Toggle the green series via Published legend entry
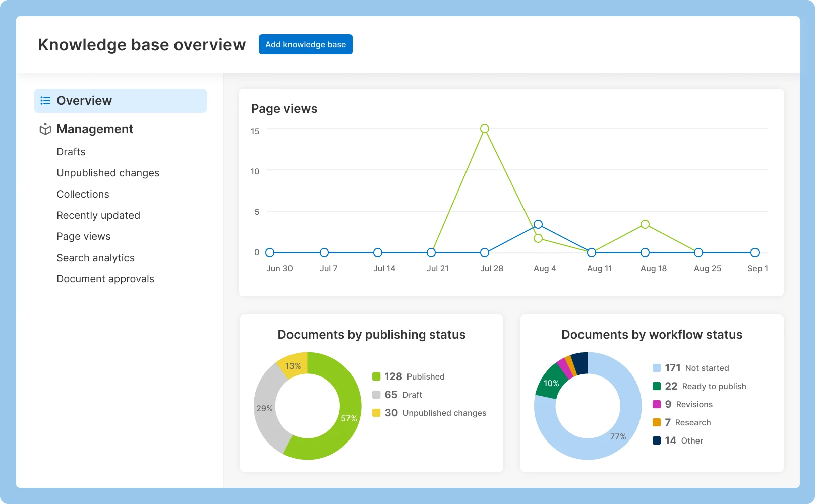 (414, 376)
